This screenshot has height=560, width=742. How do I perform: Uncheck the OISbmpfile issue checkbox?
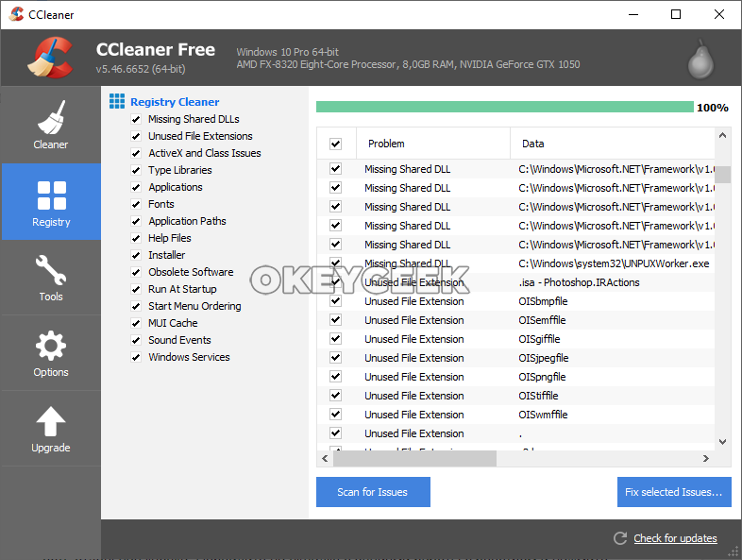335,300
